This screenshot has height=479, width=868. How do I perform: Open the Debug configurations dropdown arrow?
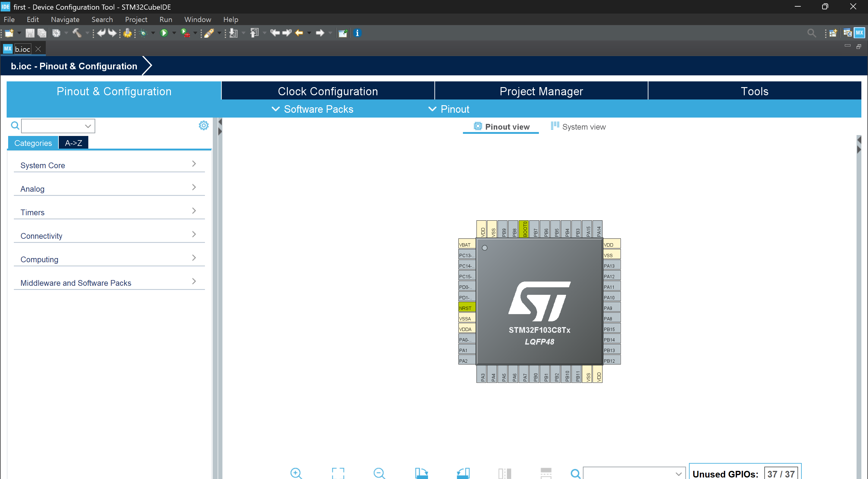[x=153, y=33]
